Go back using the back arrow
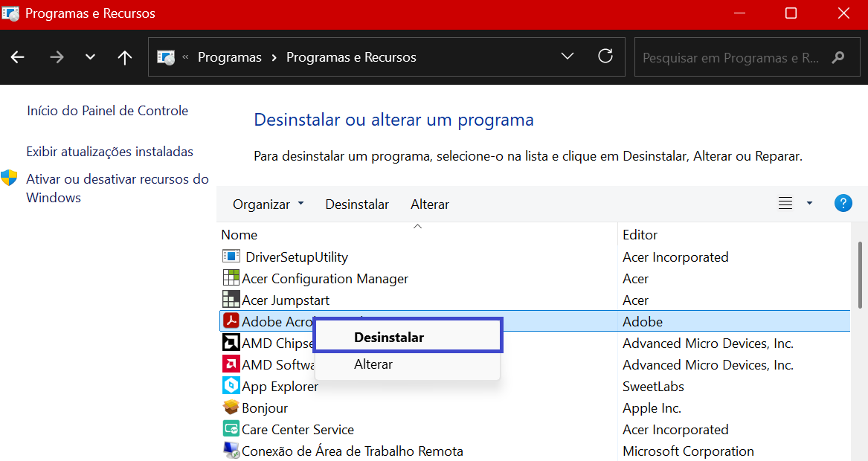The width and height of the screenshot is (868, 461). [18, 57]
